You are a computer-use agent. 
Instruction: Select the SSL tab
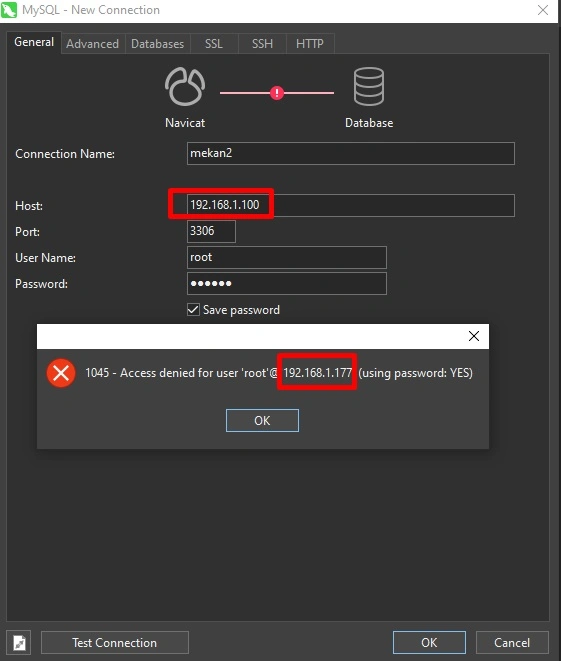[214, 44]
